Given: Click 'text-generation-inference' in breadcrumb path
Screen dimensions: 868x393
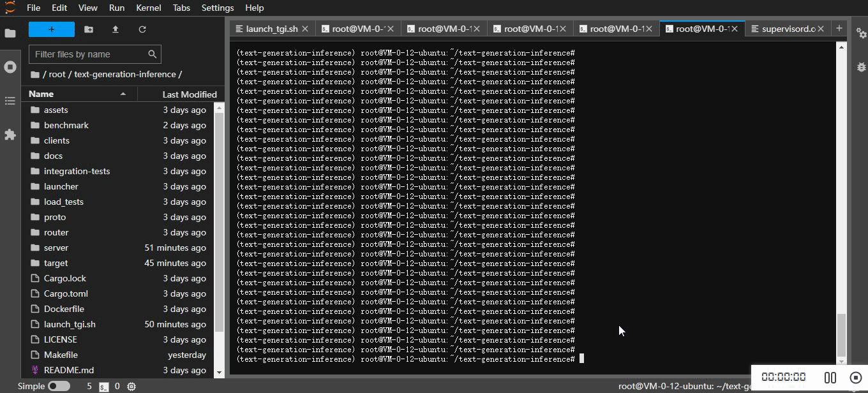Looking at the screenshot, I should [x=125, y=74].
